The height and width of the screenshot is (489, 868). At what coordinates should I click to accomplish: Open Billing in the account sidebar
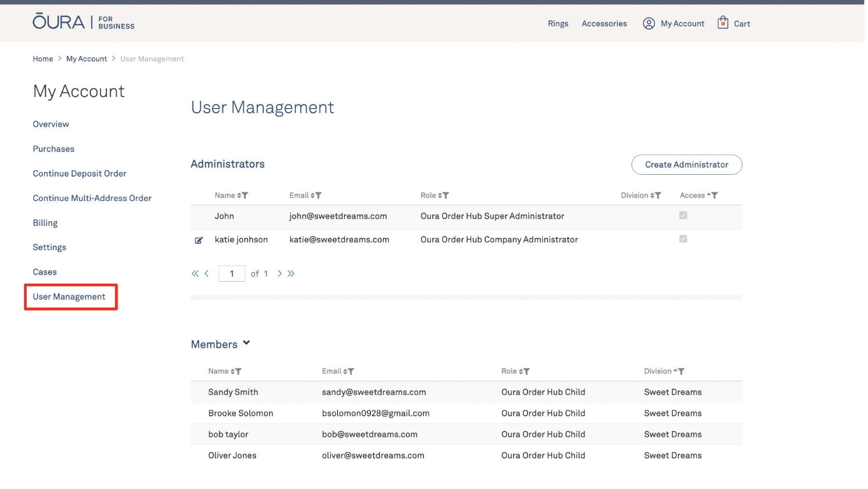45,223
